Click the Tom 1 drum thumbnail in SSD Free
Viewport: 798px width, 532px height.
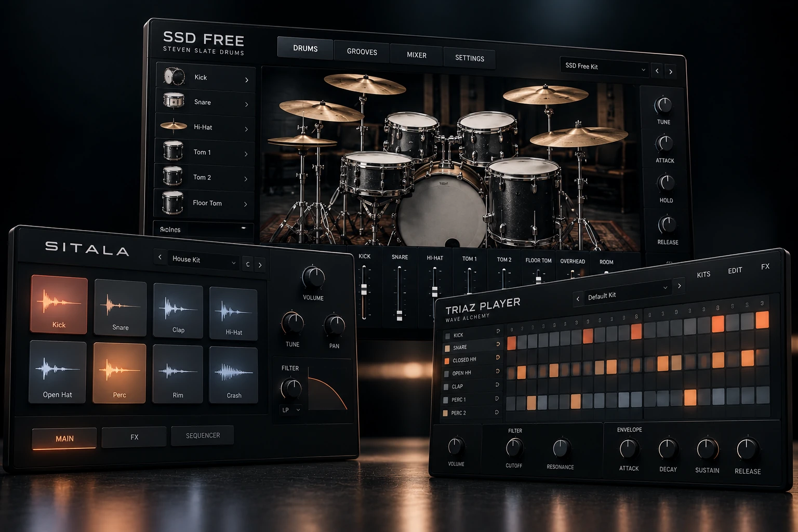[x=173, y=151]
